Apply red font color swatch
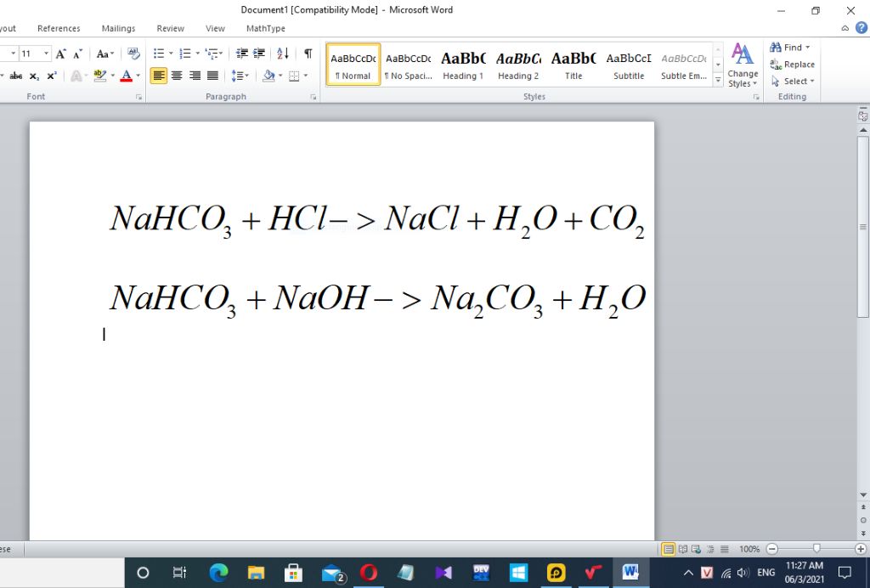This screenshot has height=588, width=870. click(x=126, y=76)
